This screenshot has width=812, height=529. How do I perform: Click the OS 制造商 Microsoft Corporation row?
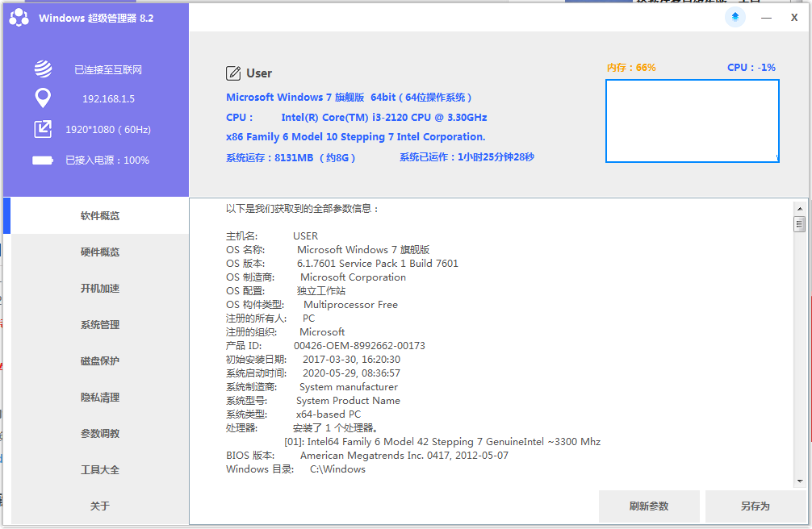coord(316,277)
